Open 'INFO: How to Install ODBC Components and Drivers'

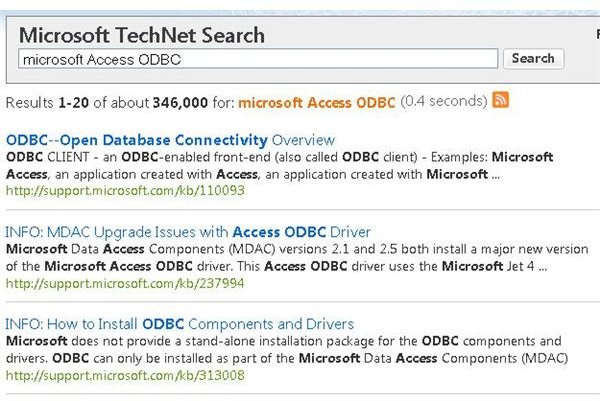click(179, 324)
